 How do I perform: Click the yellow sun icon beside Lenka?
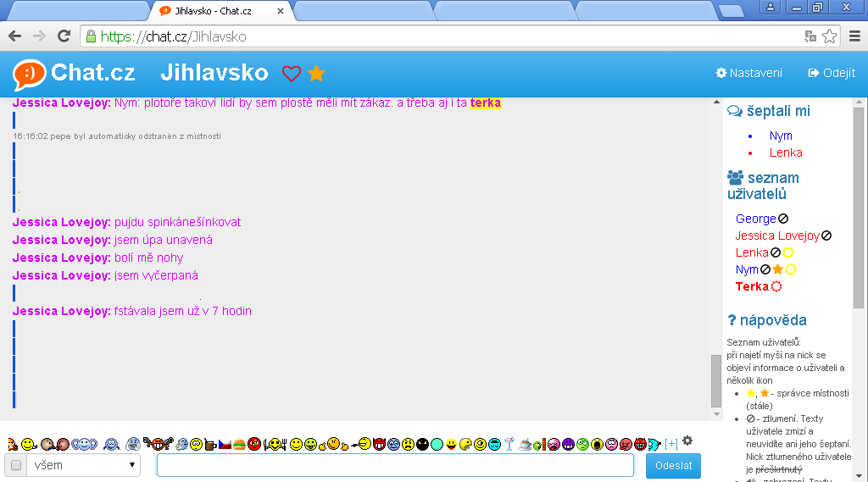[x=788, y=253]
